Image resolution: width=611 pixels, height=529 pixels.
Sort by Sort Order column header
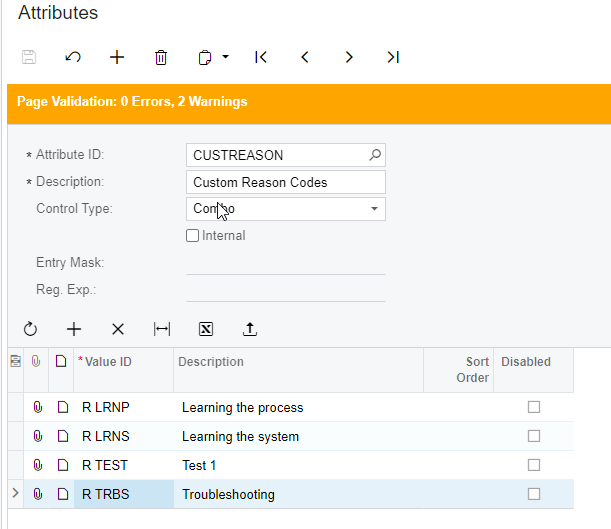[x=459, y=370]
